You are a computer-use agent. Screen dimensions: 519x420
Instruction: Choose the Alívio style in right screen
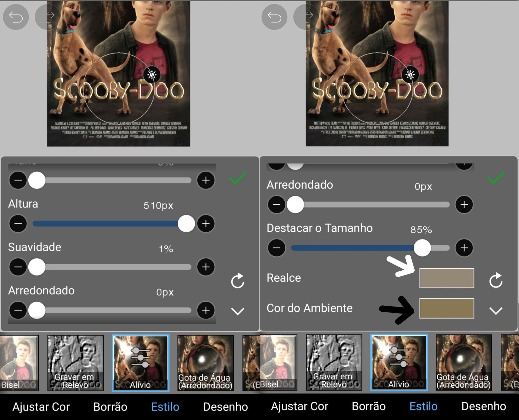click(x=399, y=362)
